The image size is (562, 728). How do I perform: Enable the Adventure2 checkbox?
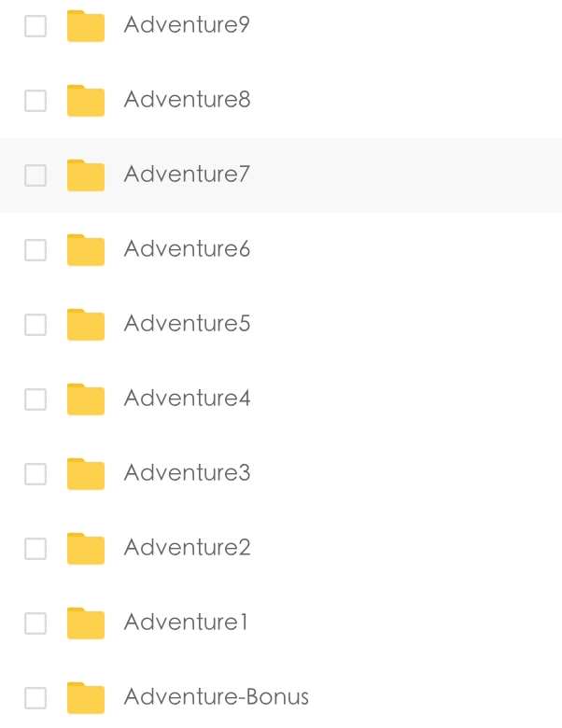coord(35,549)
